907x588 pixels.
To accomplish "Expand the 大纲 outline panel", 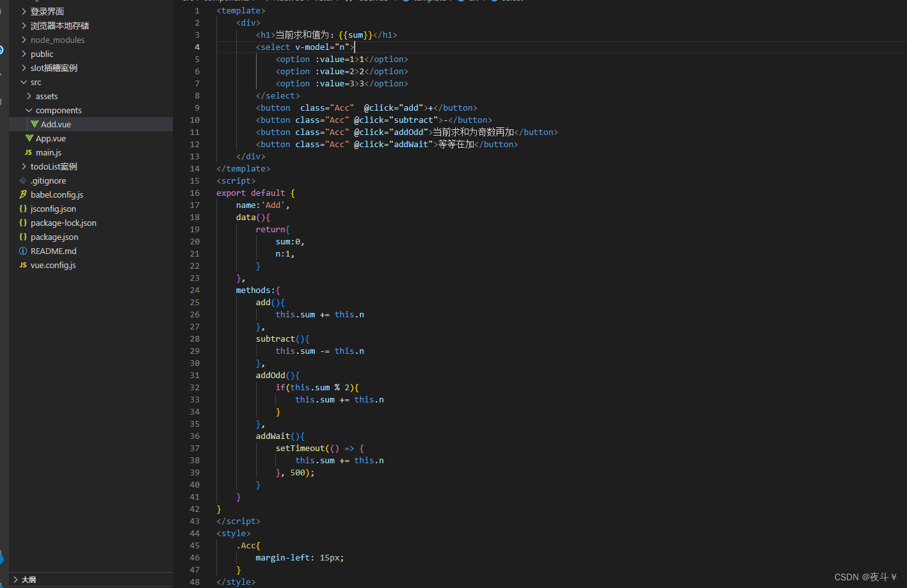I will [x=16, y=580].
